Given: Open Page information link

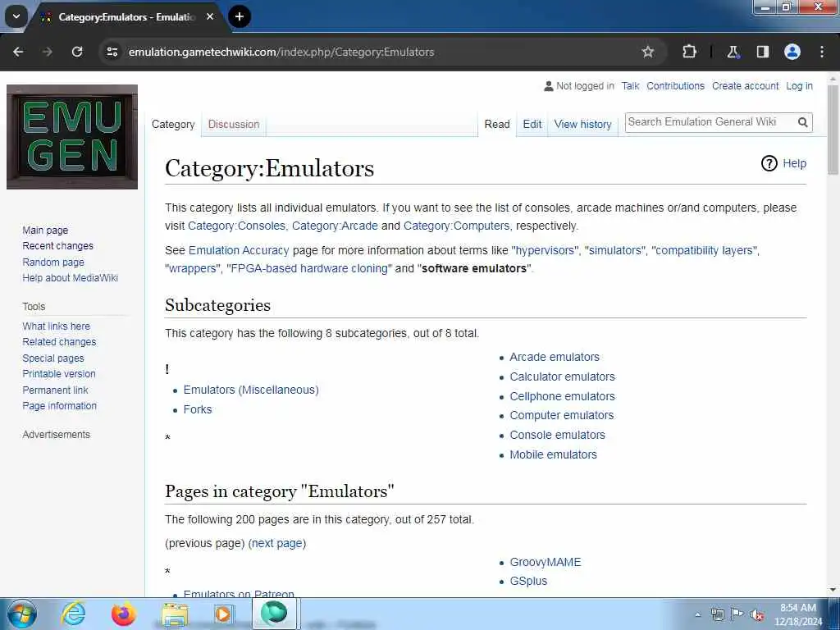Looking at the screenshot, I should [x=59, y=406].
